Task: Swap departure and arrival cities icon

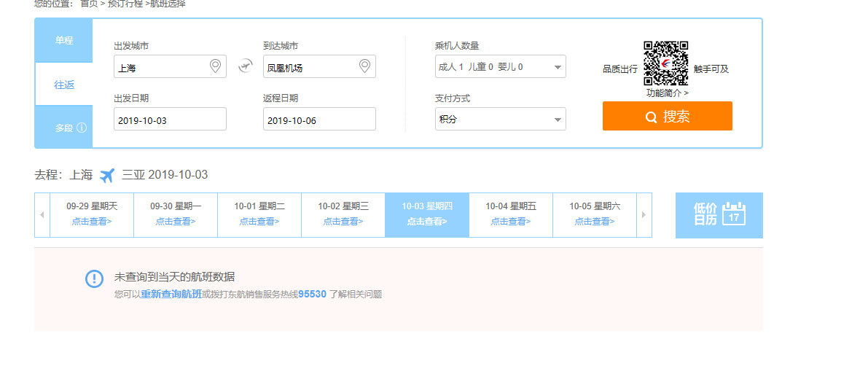Action: point(245,67)
